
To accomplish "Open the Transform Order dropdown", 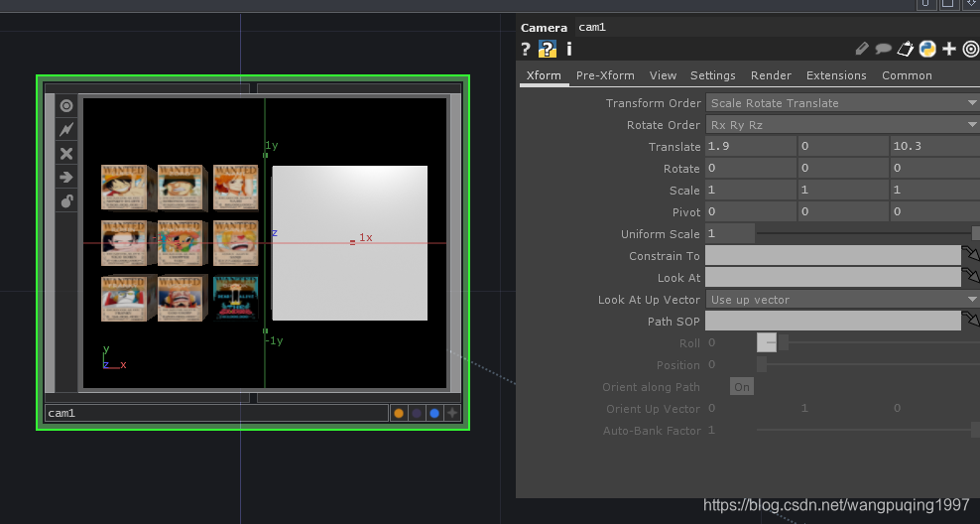I will click(x=842, y=103).
